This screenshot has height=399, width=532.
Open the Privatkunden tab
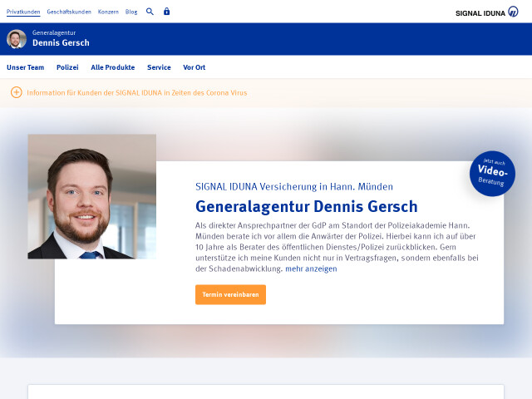(23, 12)
